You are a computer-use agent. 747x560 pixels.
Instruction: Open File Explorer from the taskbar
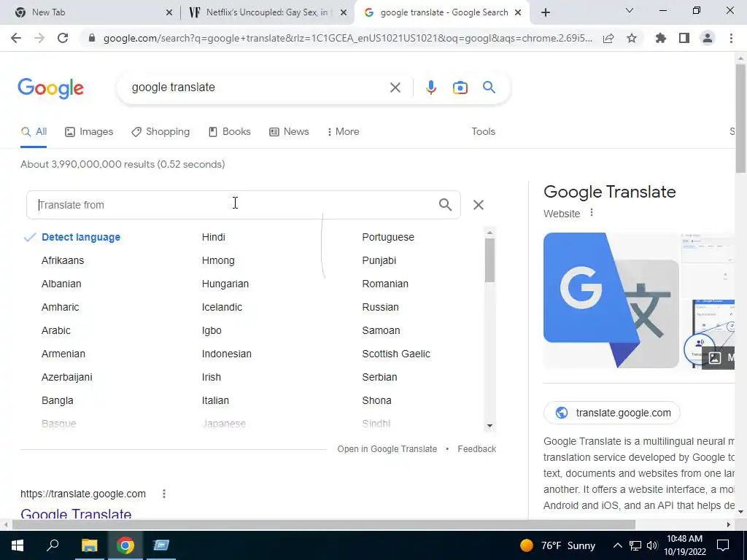(89, 545)
